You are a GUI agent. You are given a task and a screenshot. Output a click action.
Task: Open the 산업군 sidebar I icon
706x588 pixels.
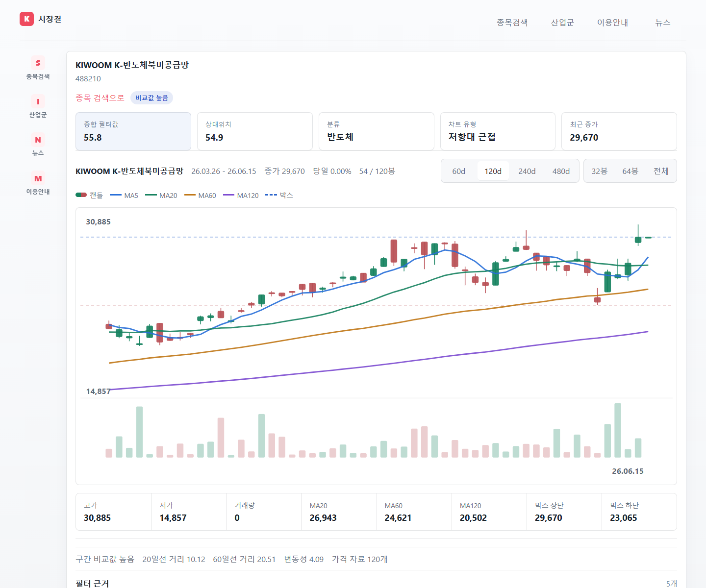tap(38, 101)
